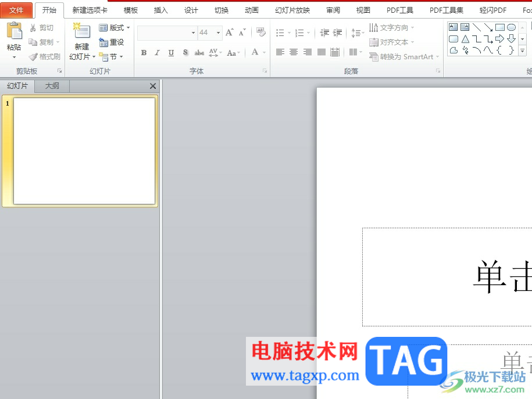Open the font size 44 dropdown

(218, 33)
